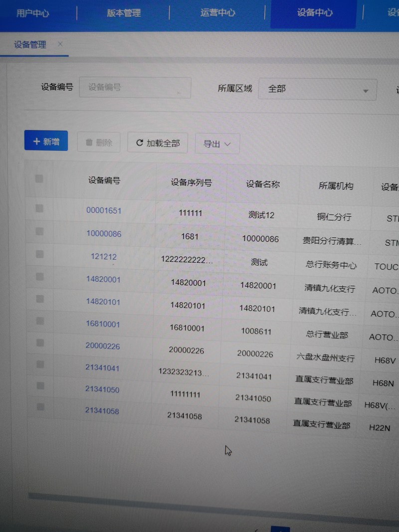This screenshot has height=532, width=399.
Task: Click the 121212 device number link
Action: 104,257
